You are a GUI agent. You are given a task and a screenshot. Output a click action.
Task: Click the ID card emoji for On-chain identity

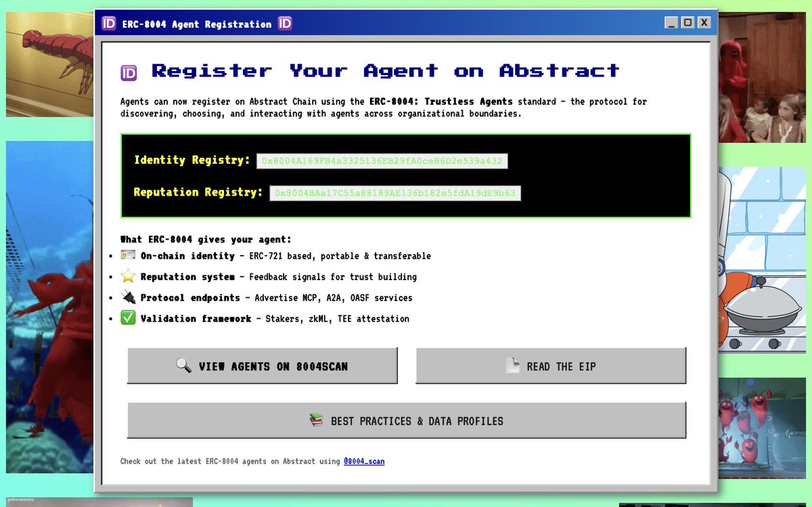[x=128, y=255]
